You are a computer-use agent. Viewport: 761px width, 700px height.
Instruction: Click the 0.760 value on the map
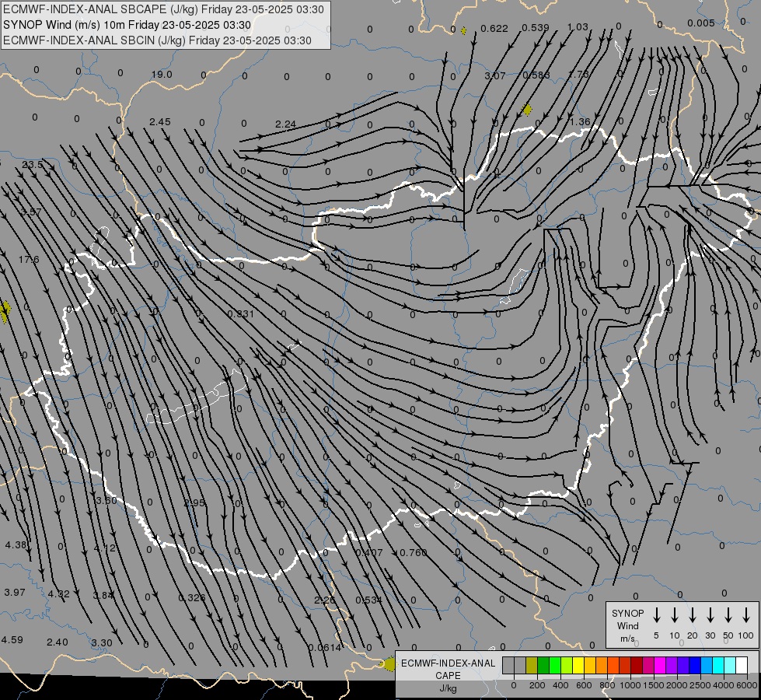point(413,552)
